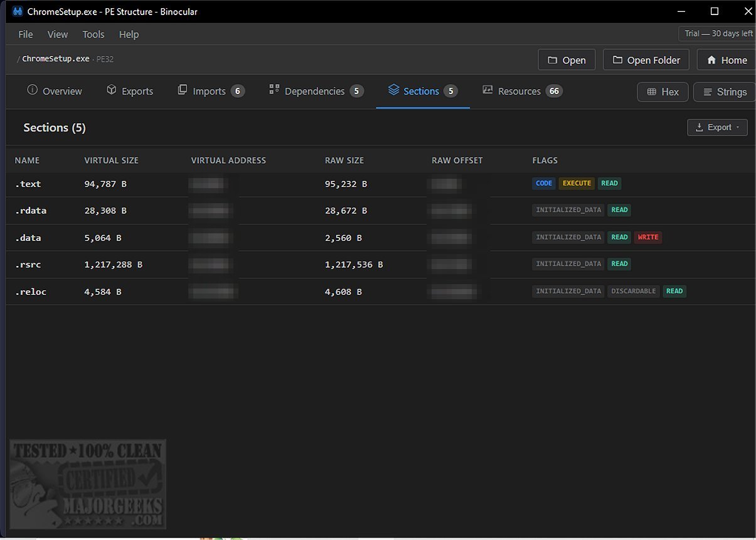Click INITIALIZED_DATA flag in .rdata row
The image size is (756, 540).
click(568, 210)
